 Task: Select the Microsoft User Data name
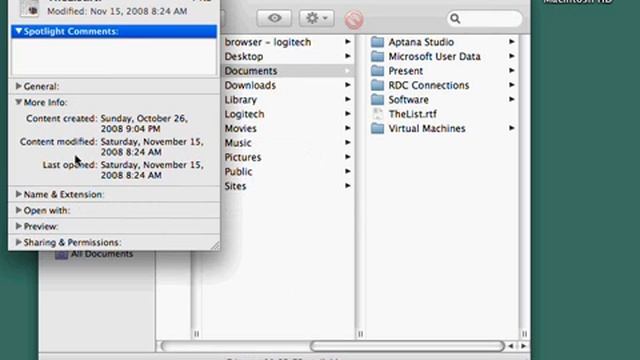pos(434,56)
